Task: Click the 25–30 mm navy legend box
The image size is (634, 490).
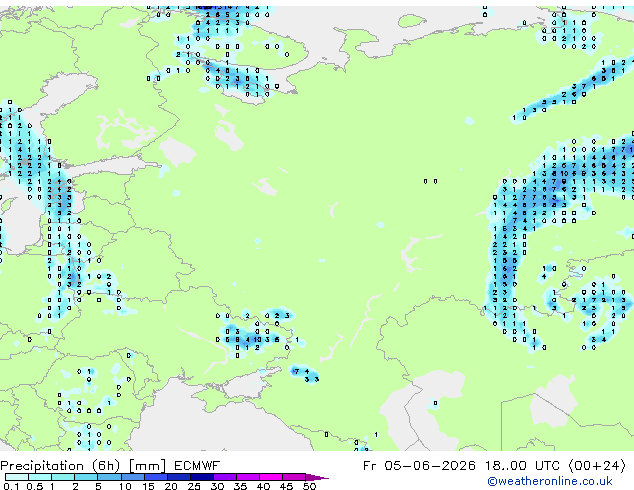Action: click(x=202, y=477)
